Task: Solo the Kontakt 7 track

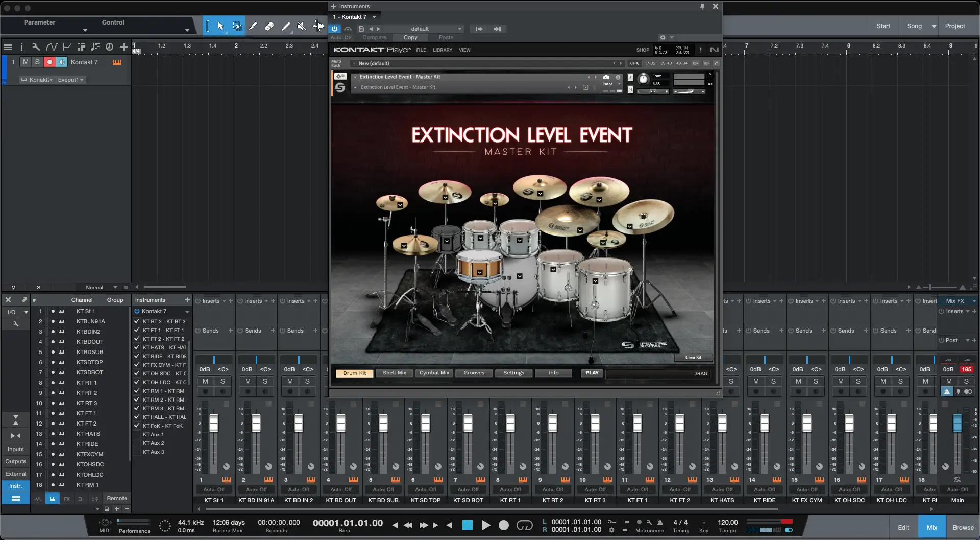Action: pyautogui.click(x=37, y=62)
